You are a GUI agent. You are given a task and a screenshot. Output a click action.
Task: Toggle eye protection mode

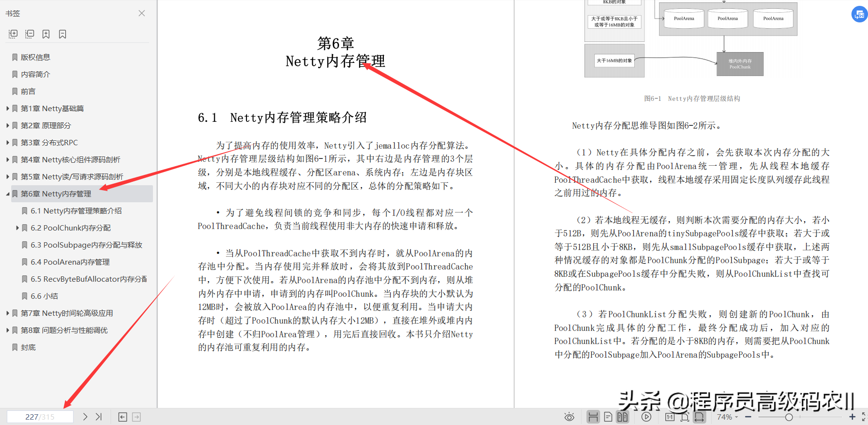pos(569,417)
